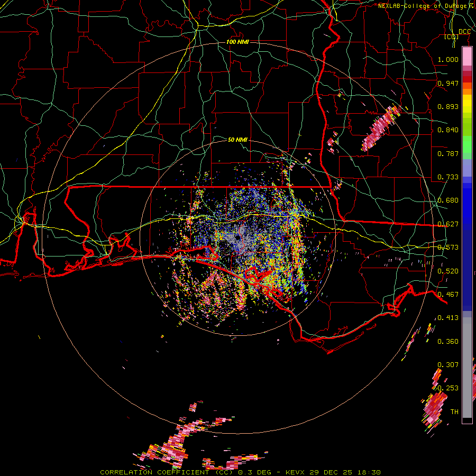
Task: Select the 0.520 legend value
Action: tap(448, 271)
